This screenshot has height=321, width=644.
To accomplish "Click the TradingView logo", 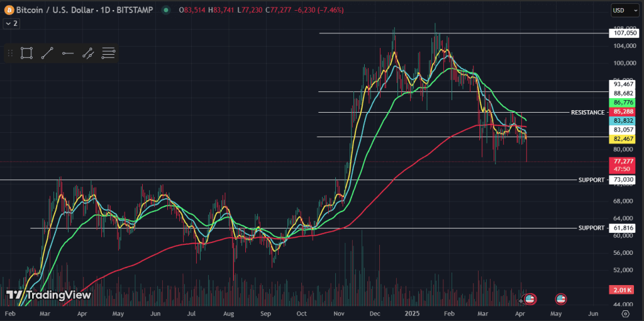I will [48, 295].
